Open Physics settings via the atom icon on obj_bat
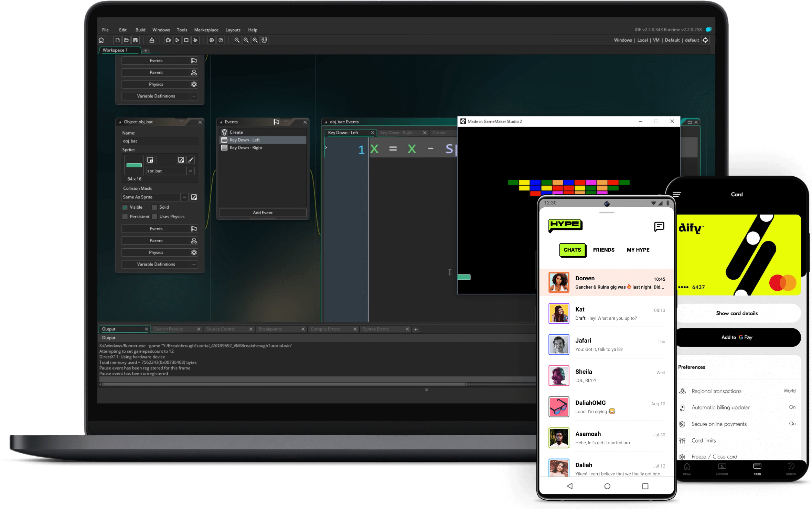The height and width of the screenshot is (509, 812). pyautogui.click(x=194, y=252)
